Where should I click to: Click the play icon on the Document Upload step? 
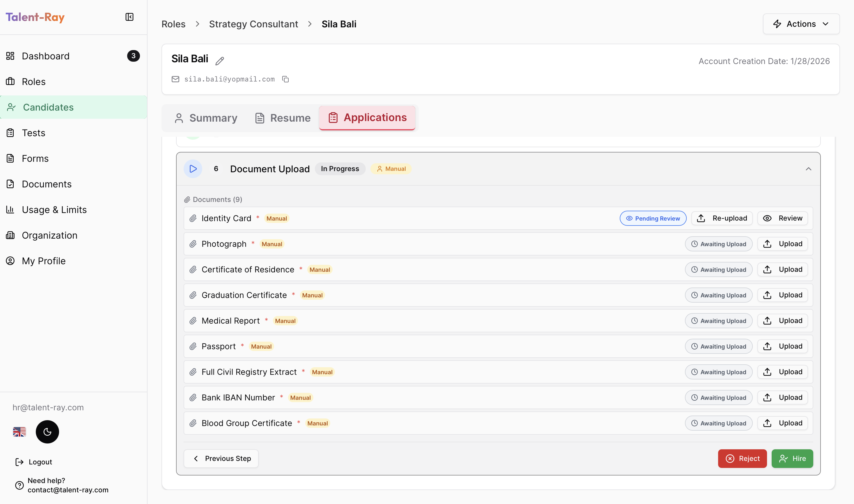tap(193, 168)
